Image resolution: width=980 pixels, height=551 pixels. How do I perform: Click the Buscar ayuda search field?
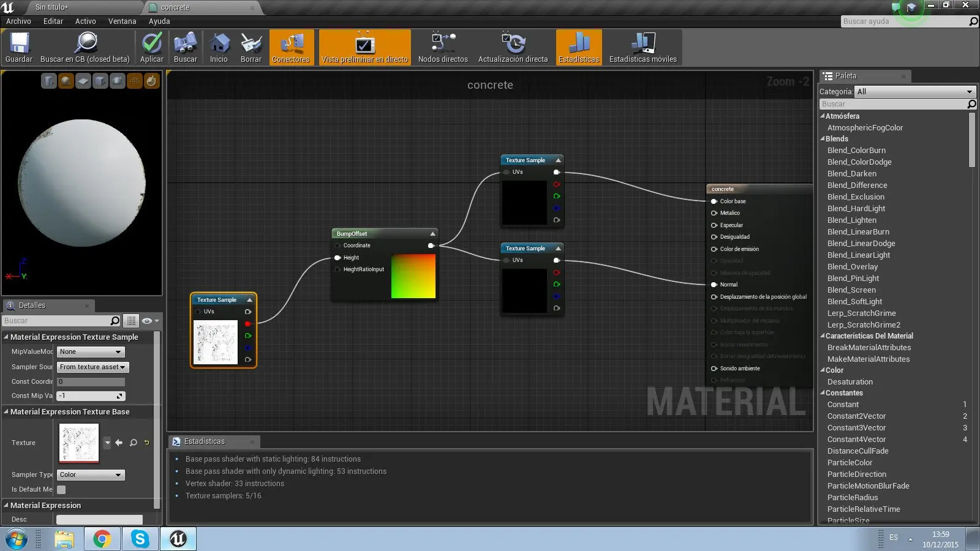point(910,21)
